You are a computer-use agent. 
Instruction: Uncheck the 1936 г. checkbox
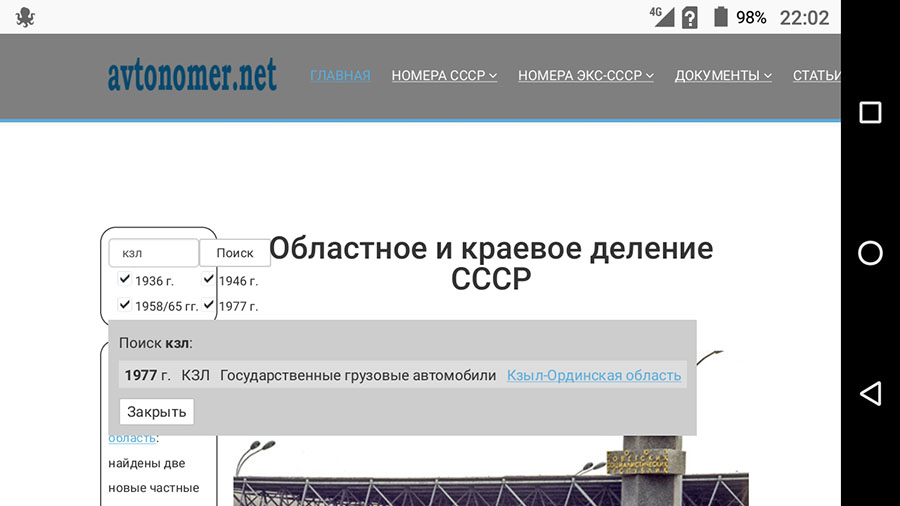pos(125,280)
